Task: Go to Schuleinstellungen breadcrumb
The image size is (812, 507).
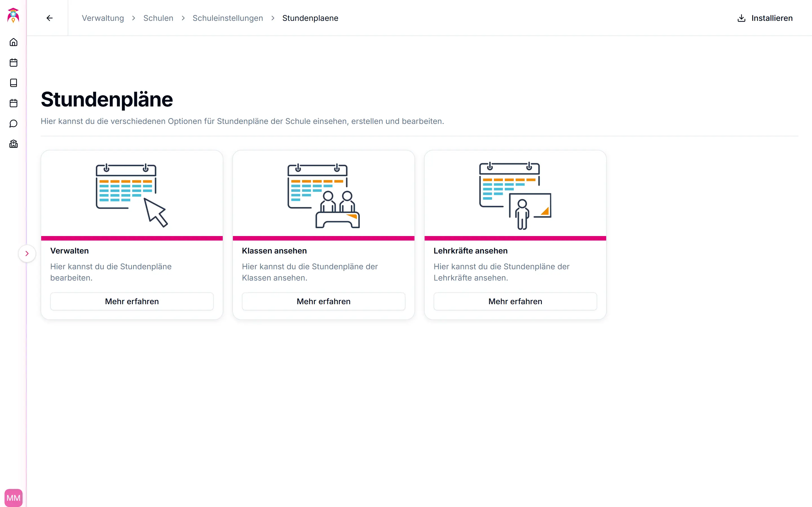Action: [x=228, y=18]
